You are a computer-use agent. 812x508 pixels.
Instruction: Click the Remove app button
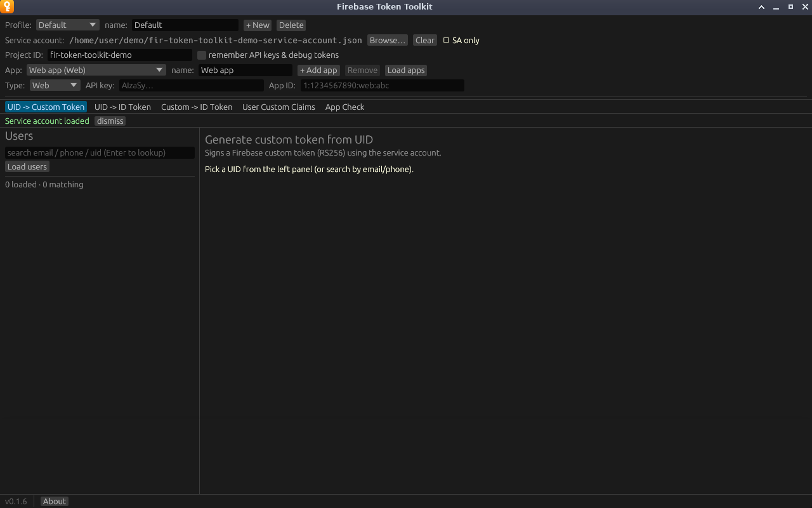362,70
